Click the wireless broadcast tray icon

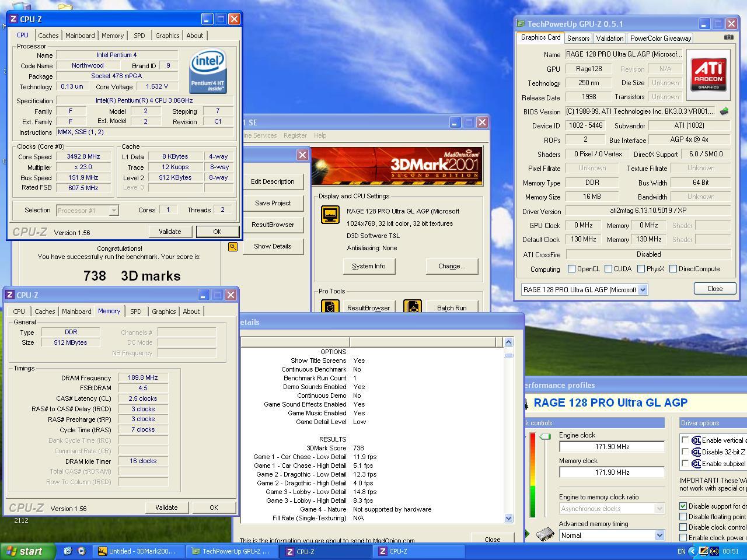click(714, 551)
